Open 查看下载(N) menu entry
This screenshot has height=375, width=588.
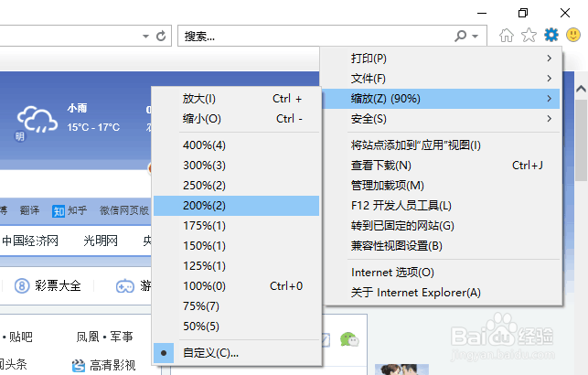point(441,166)
